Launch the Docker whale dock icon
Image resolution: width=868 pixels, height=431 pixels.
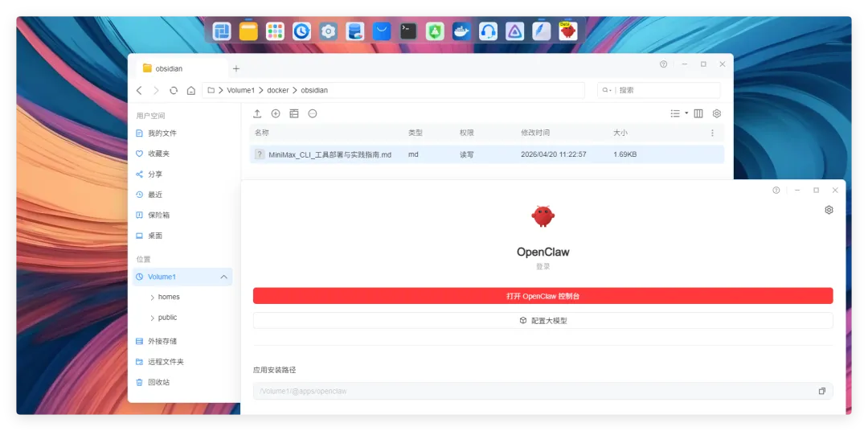461,31
